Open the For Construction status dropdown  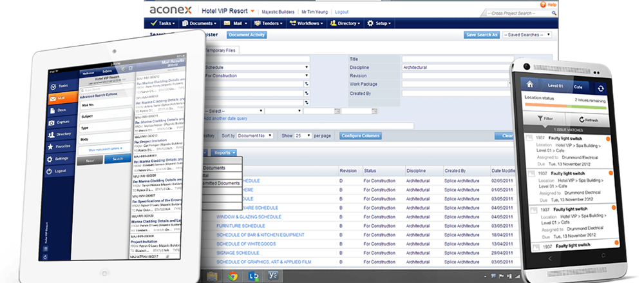257,75
